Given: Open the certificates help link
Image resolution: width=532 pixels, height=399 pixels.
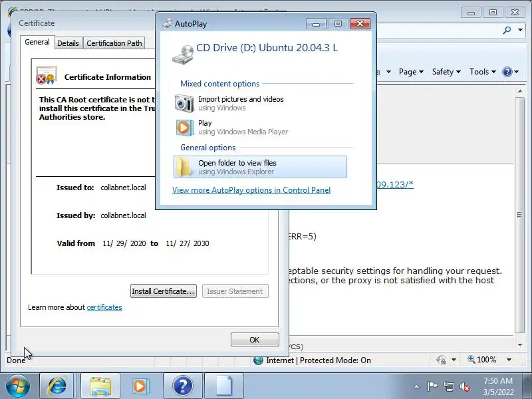Looking at the screenshot, I should click(104, 307).
